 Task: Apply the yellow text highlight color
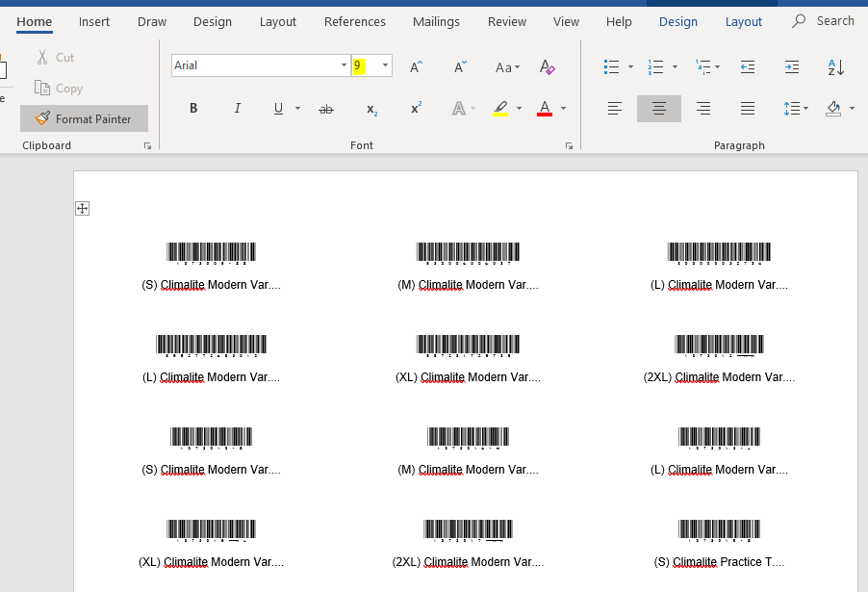pyautogui.click(x=499, y=109)
